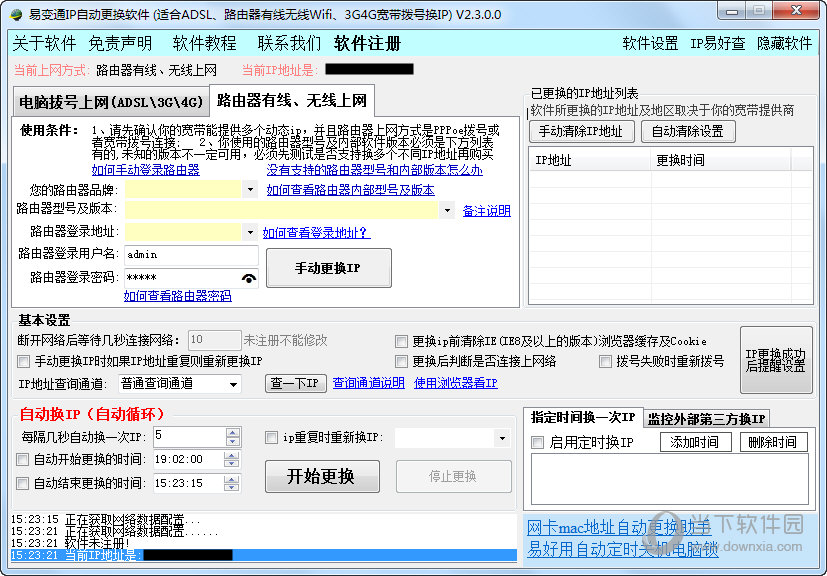Image resolution: width=827 pixels, height=576 pixels.
Task: Expand 路由器登录地址 dropdown
Action: 250,232
